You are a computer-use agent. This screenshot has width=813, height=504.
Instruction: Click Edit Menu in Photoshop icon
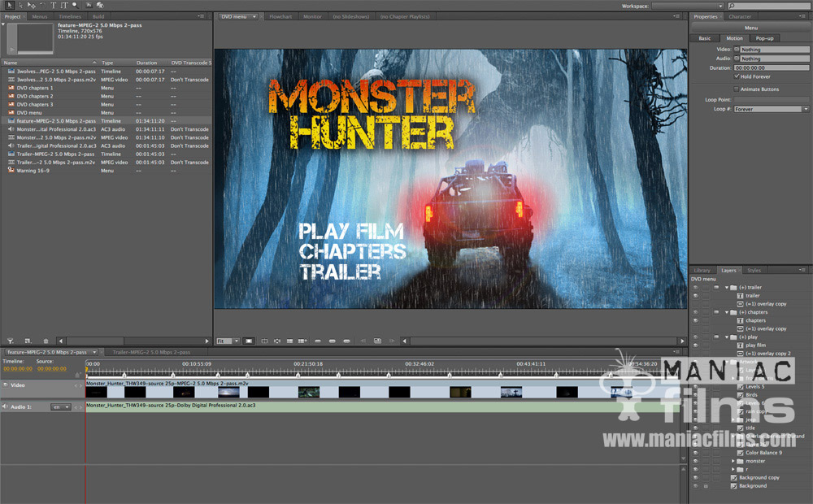89,5
